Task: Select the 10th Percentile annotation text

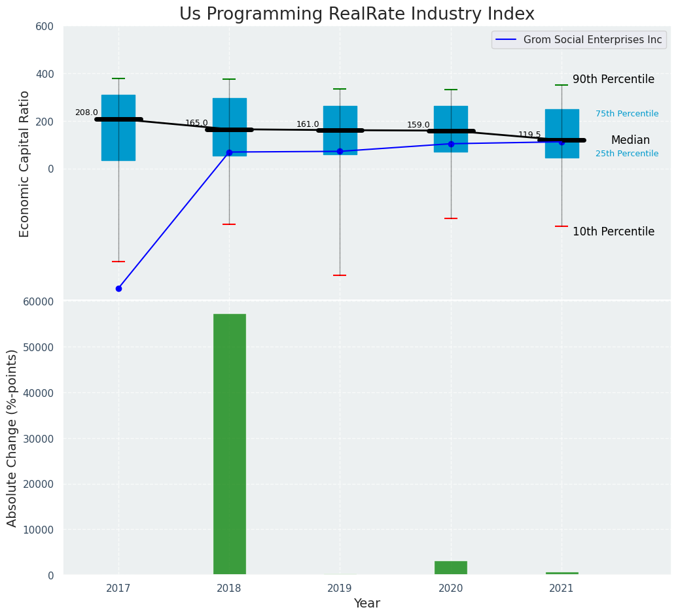Action: (x=613, y=231)
